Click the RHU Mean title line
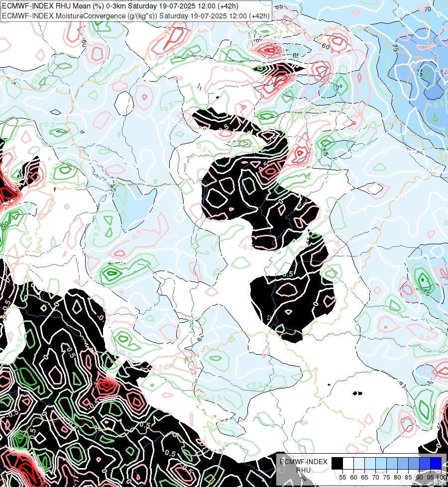Viewport: 448px width, 487px height. pyautogui.click(x=120, y=6)
